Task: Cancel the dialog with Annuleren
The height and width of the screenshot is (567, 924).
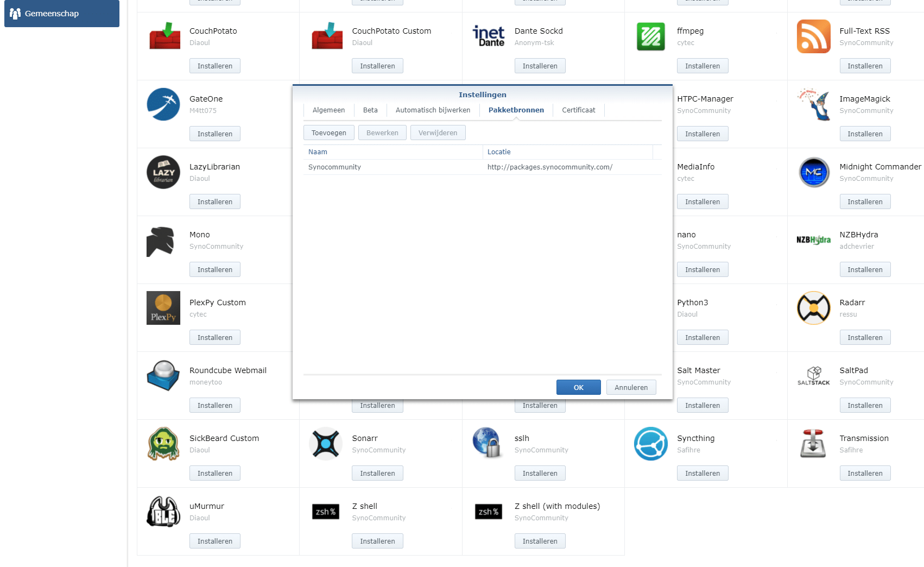Action: click(631, 387)
